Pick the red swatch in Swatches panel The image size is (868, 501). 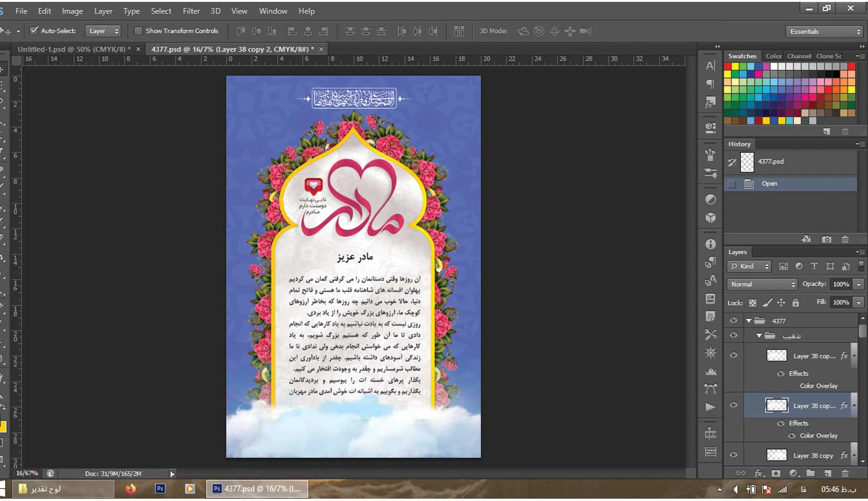click(x=728, y=66)
